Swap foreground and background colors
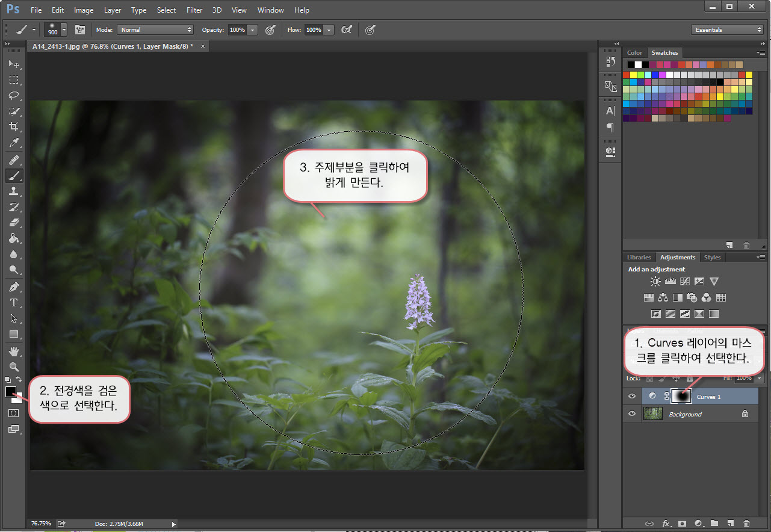 (x=19, y=380)
